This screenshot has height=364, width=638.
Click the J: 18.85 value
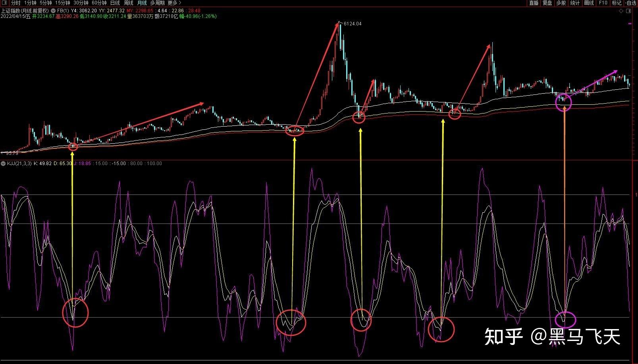coord(82,164)
